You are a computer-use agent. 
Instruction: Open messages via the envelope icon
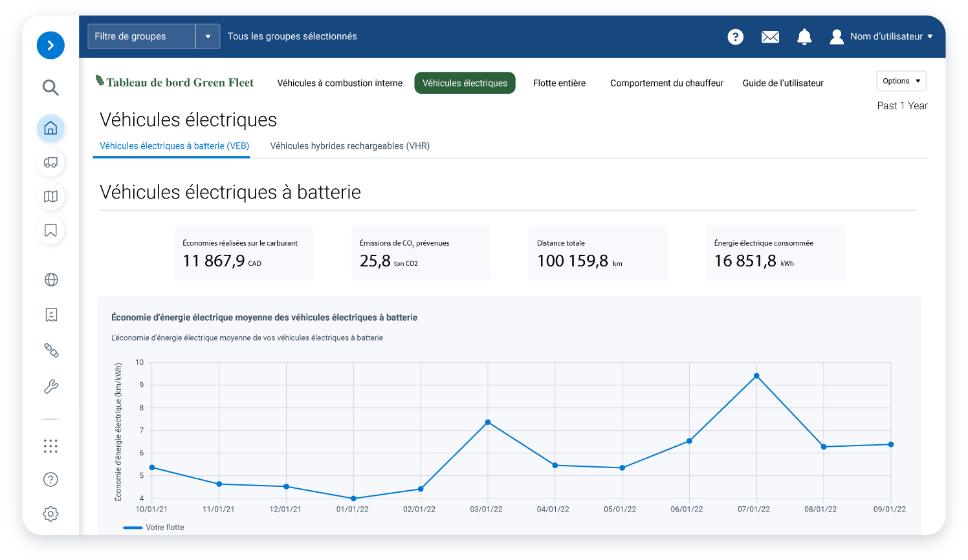pos(770,37)
